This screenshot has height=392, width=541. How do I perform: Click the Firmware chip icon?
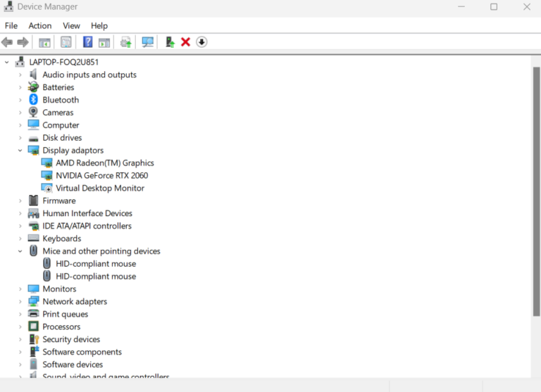click(x=34, y=201)
